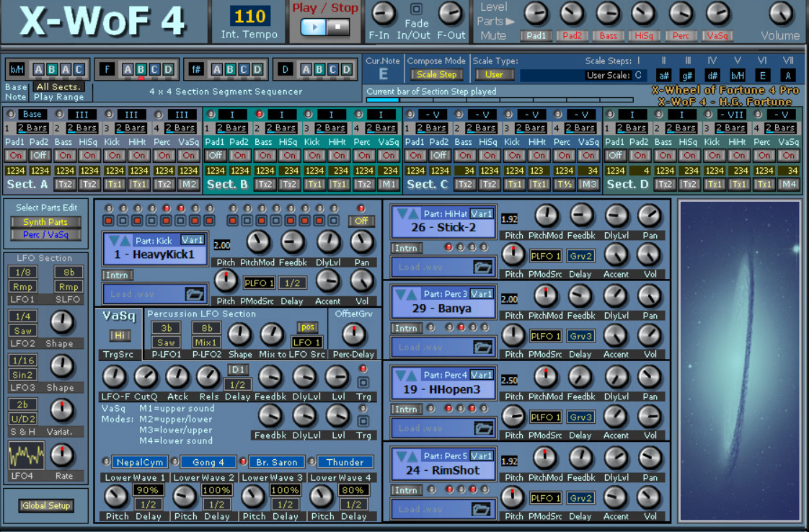Open Global Setup
The image size is (809, 532).
tap(46, 505)
